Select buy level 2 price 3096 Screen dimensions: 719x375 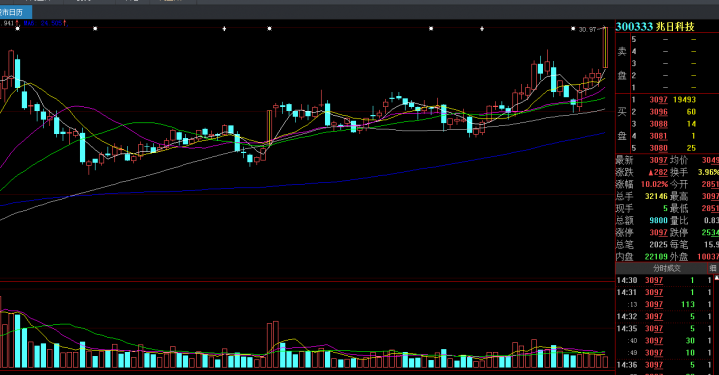click(x=658, y=112)
